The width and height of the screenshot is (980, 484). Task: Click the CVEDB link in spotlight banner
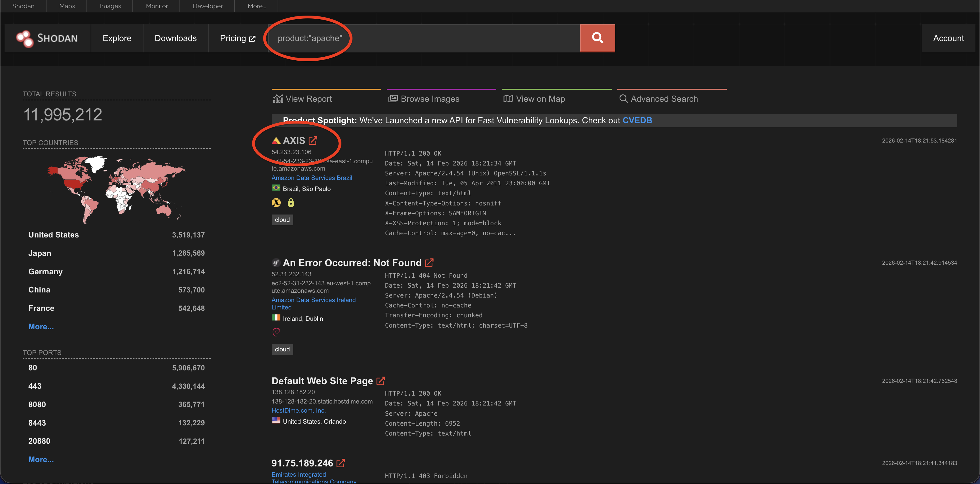637,120
